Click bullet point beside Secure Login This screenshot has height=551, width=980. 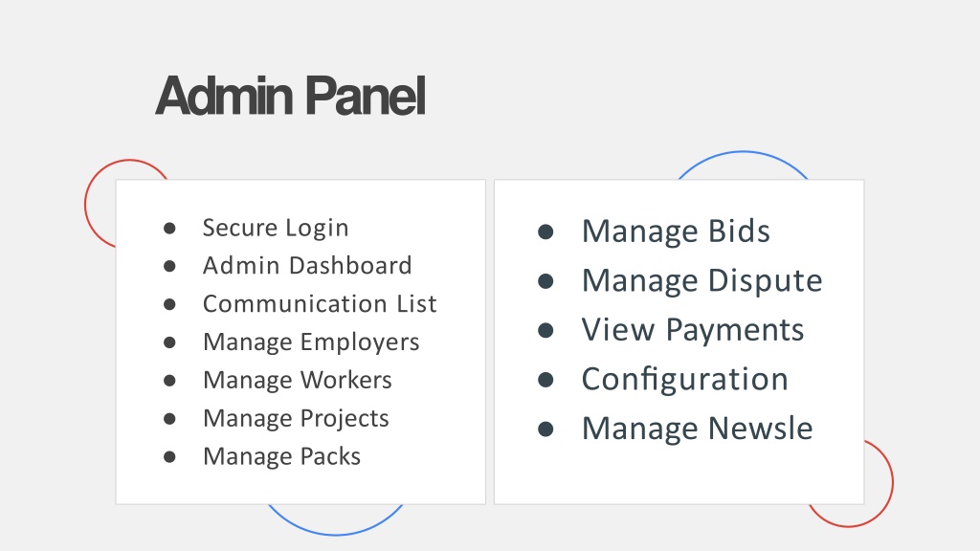[169, 228]
